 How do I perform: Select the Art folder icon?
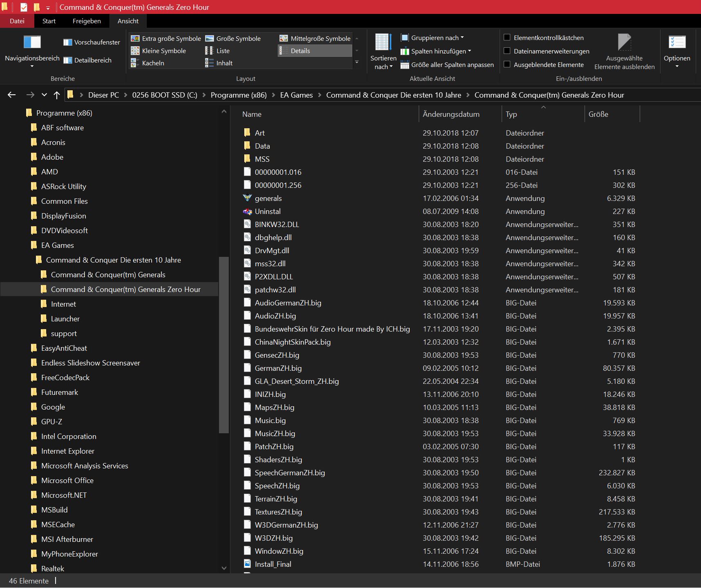(247, 133)
